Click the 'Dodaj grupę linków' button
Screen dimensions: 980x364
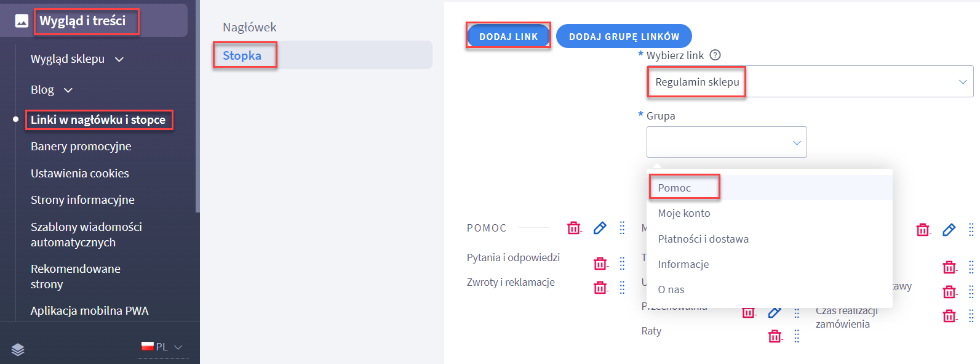pyautogui.click(x=624, y=36)
